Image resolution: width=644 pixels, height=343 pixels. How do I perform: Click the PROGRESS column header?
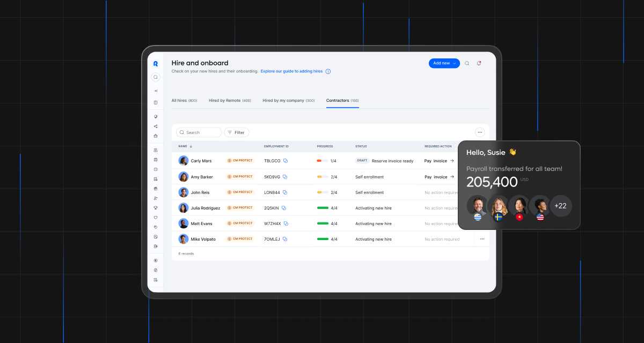[x=325, y=146]
